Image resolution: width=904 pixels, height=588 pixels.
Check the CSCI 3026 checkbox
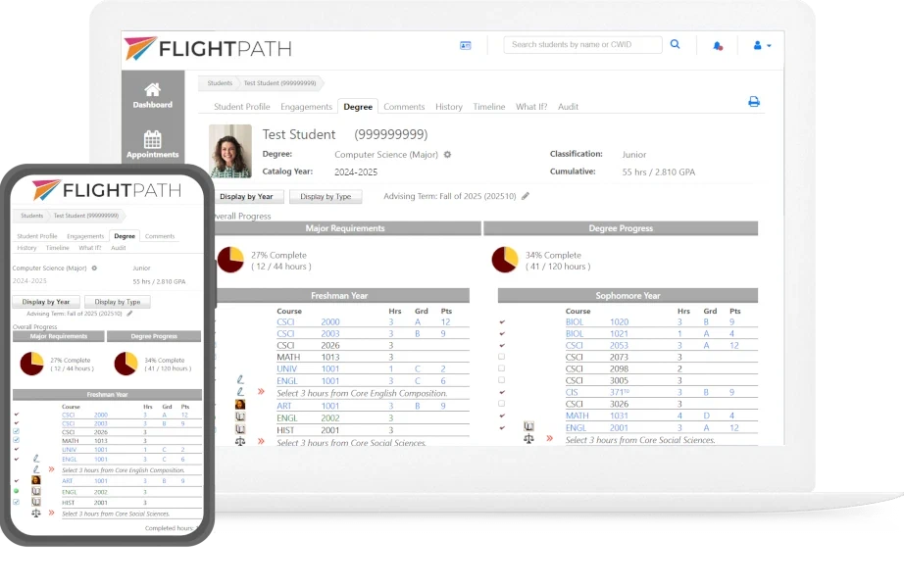coord(502,404)
